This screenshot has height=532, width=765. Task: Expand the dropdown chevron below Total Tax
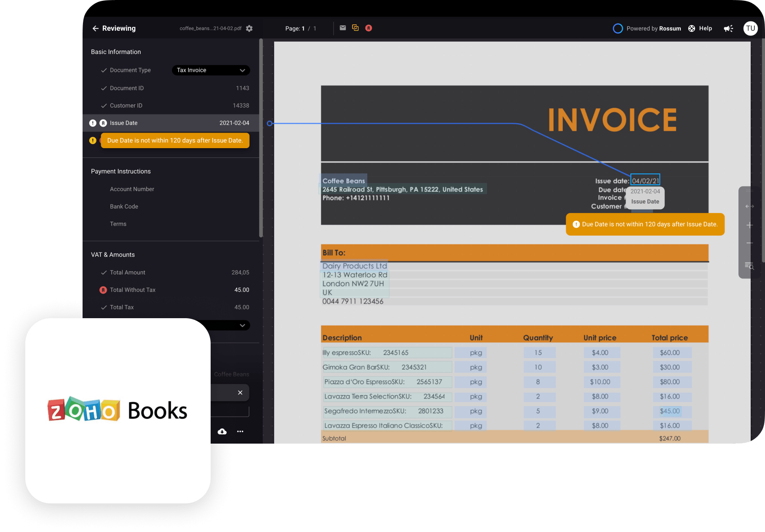242,325
